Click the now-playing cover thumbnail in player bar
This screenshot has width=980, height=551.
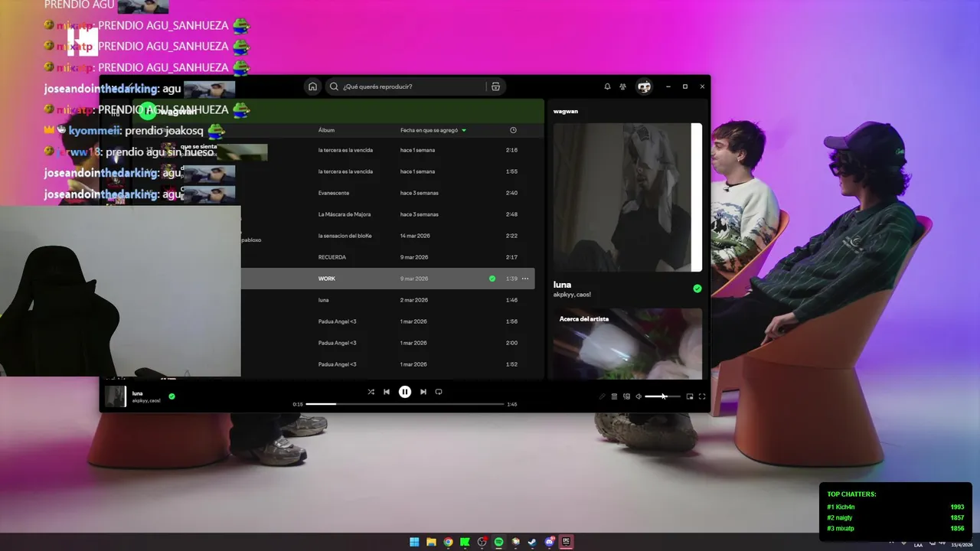click(116, 396)
